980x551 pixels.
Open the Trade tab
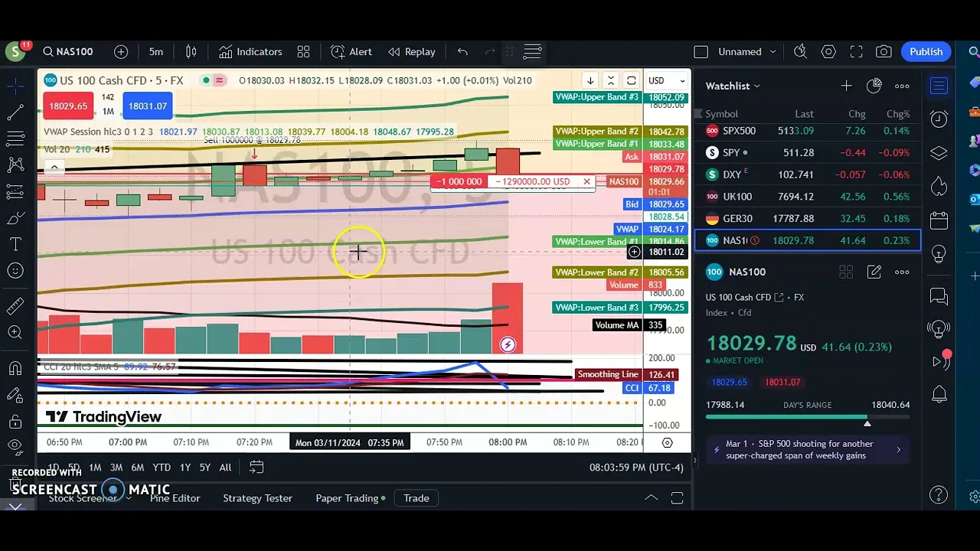[416, 498]
